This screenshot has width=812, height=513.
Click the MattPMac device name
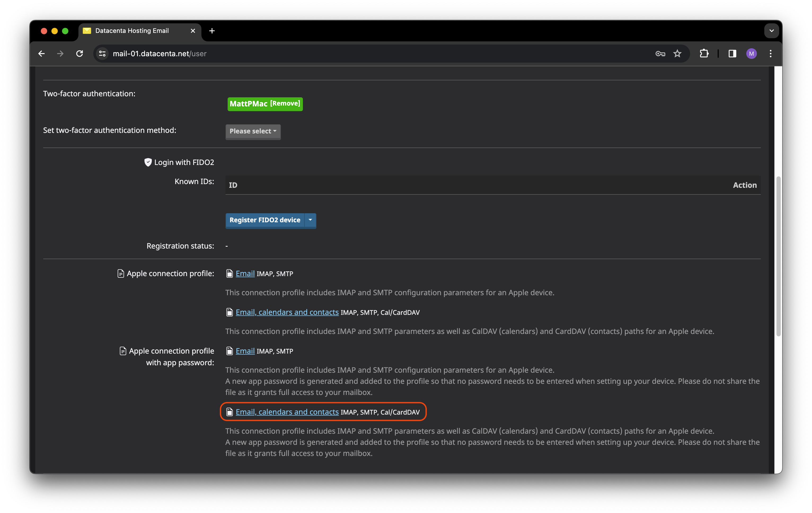(249, 104)
